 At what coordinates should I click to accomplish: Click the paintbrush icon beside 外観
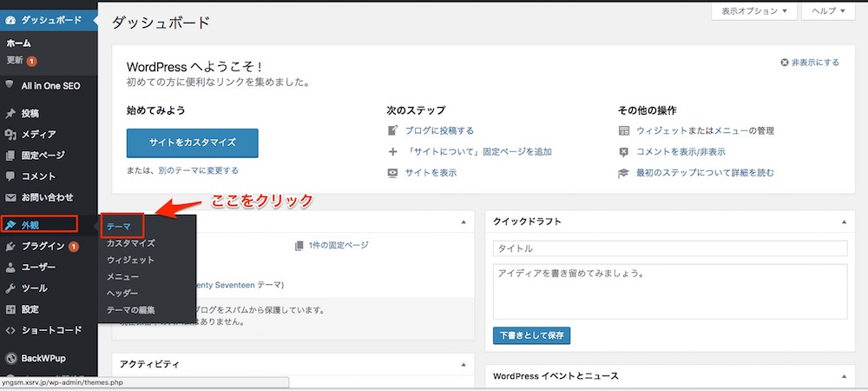(10, 225)
